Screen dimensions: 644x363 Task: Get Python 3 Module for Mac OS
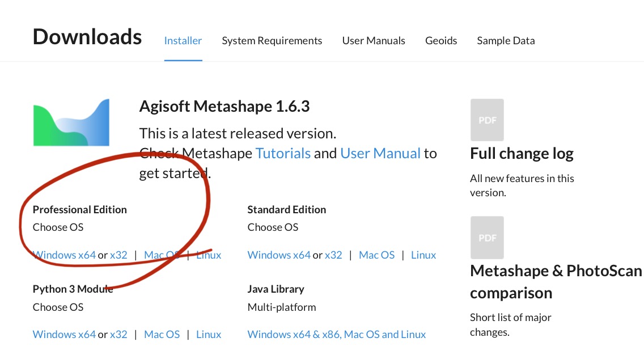point(162,335)
